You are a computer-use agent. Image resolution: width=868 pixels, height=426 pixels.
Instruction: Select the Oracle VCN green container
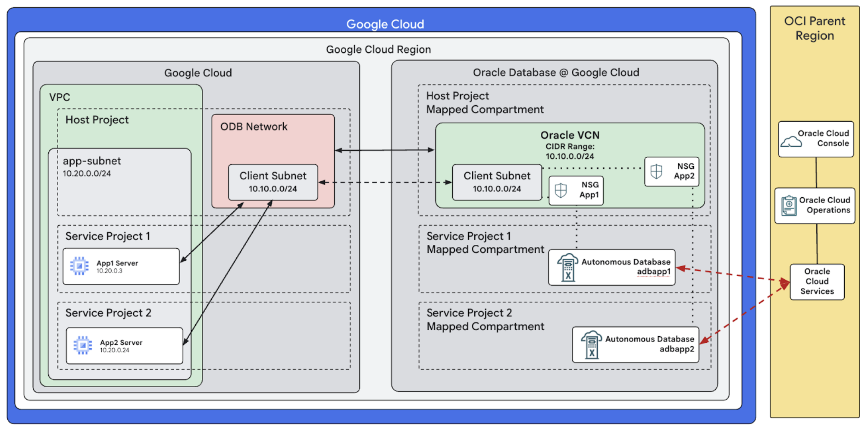tap(570, 135)
